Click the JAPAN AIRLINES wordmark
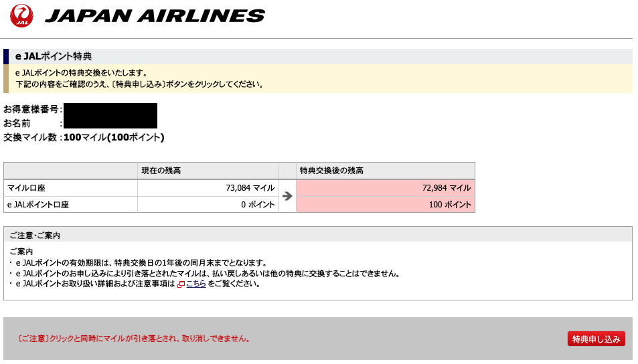This screenshot has height=364, width=638. [x=155, y=16]
